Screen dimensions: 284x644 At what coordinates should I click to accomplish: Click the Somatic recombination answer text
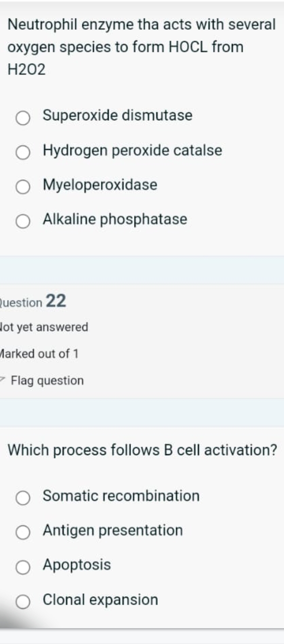[x=121, y=496]
